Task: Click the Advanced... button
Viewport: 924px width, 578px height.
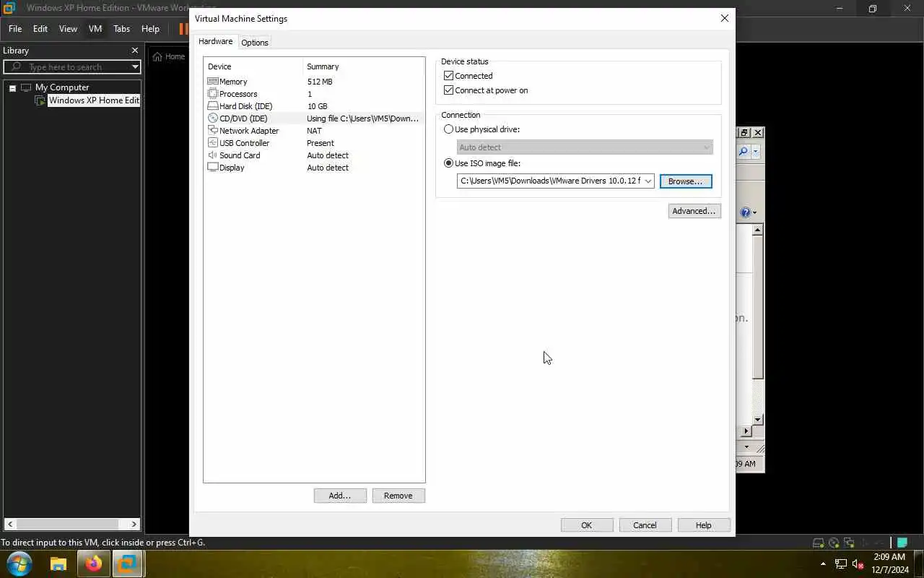Action: click(x=694, y=211)
